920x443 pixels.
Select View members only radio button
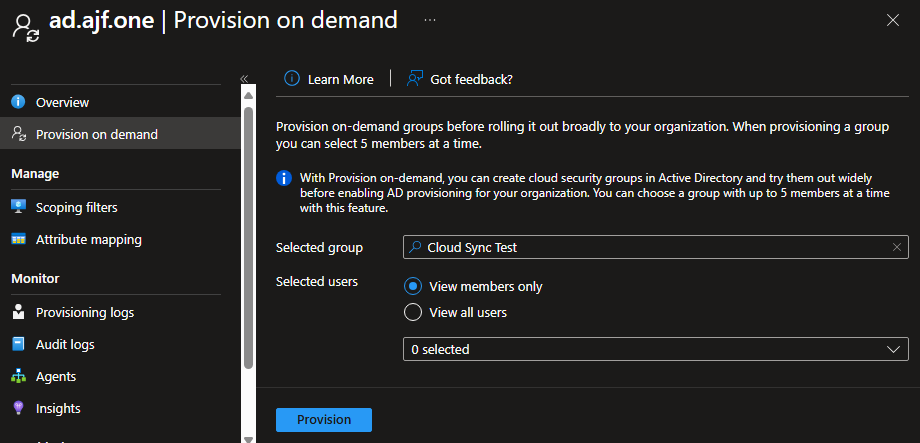413,286
